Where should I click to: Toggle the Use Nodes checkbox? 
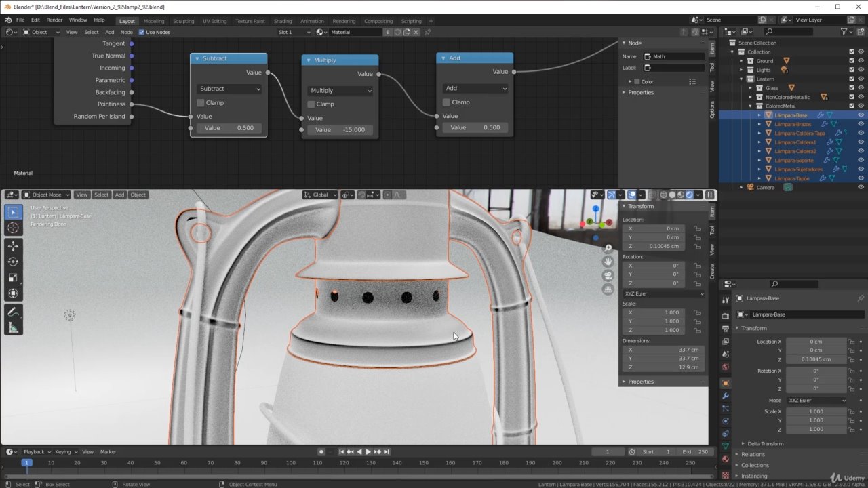coord(142,32)
